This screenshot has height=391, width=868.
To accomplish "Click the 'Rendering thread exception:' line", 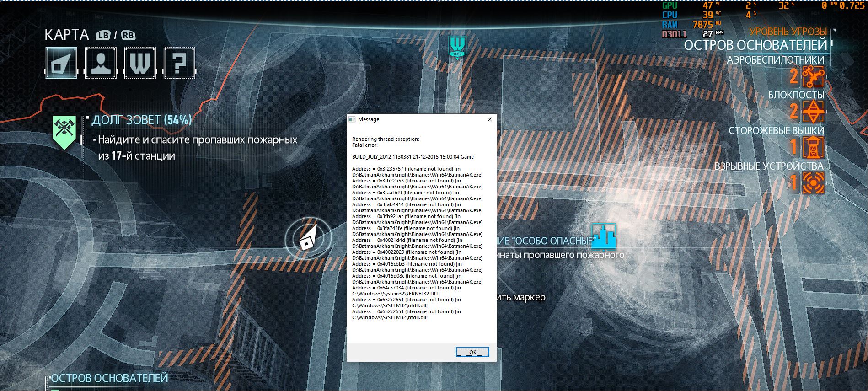I will coord(386,139).
